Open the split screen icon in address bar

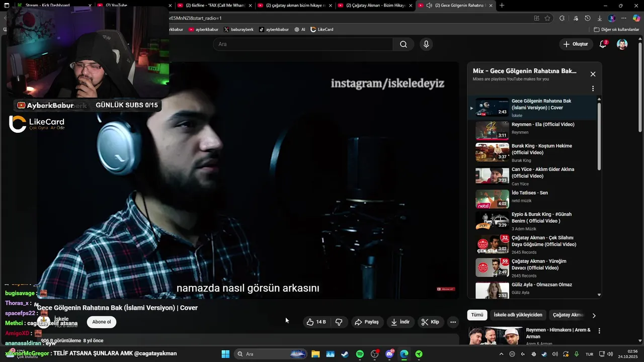[537, 18]
